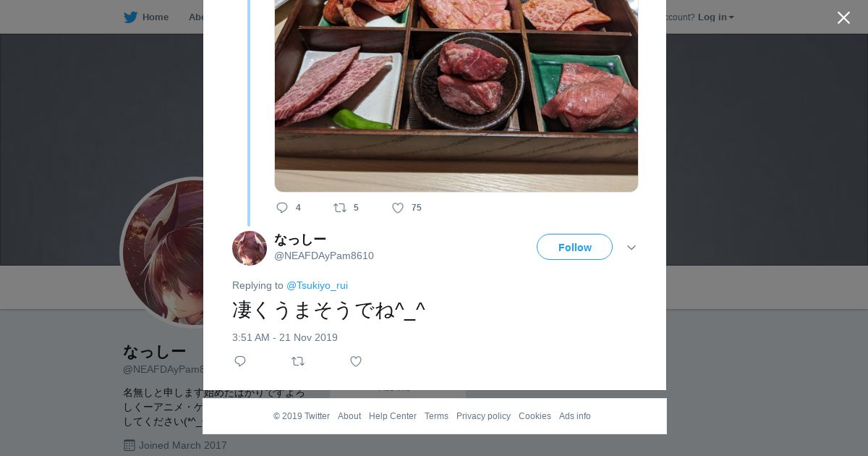Reply to the tweet with 4 replies

pos(282,208)
